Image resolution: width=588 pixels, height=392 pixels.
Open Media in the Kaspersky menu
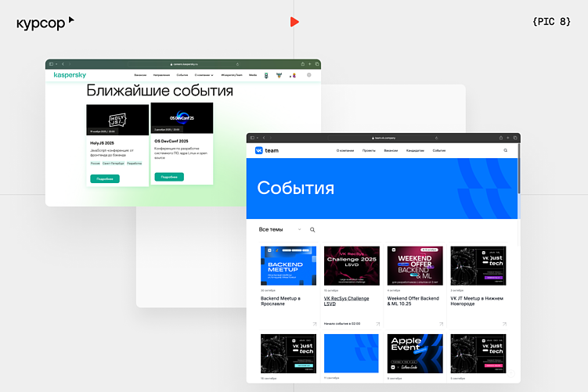click(253, 75)
